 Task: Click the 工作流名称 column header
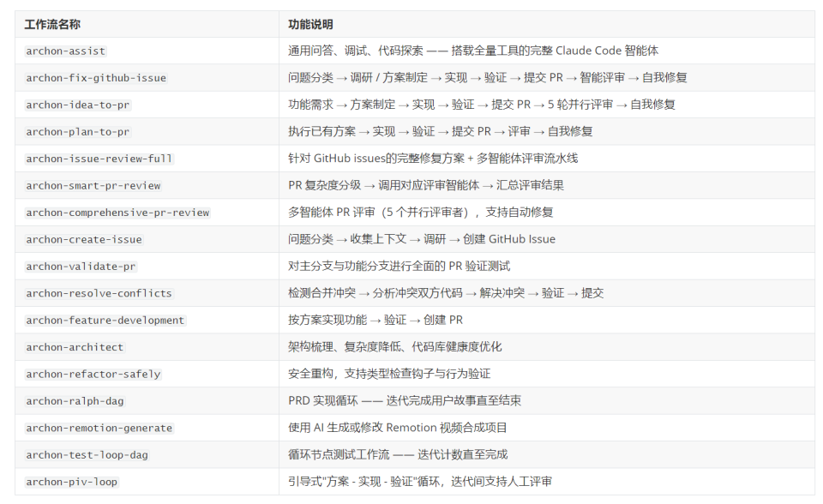pyautogui.click(x=52, y=24)
